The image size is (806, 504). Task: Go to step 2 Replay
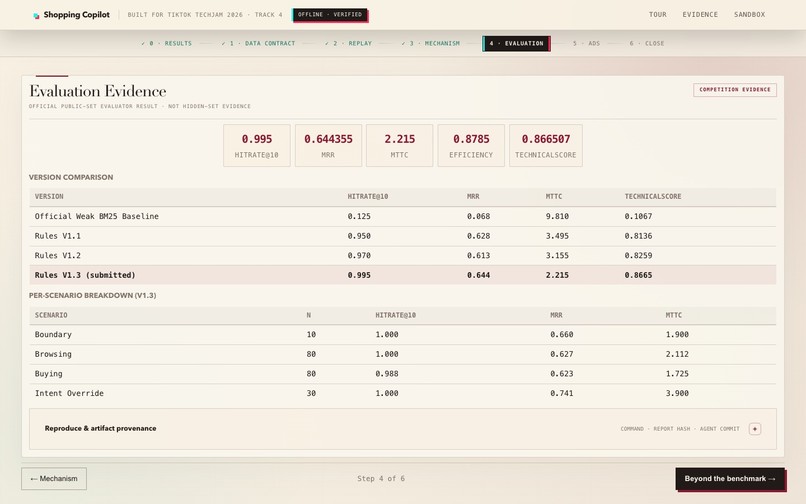point(348,43)
